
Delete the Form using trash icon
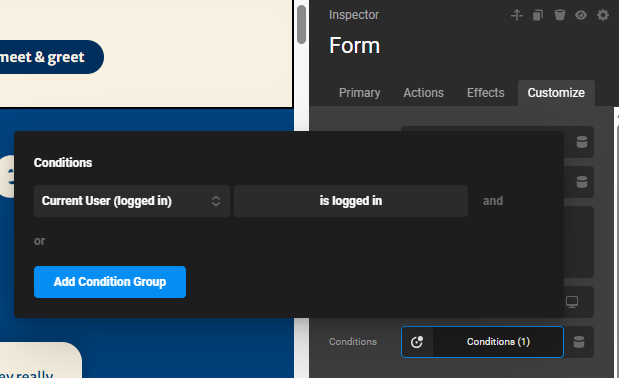coord(560,15)
